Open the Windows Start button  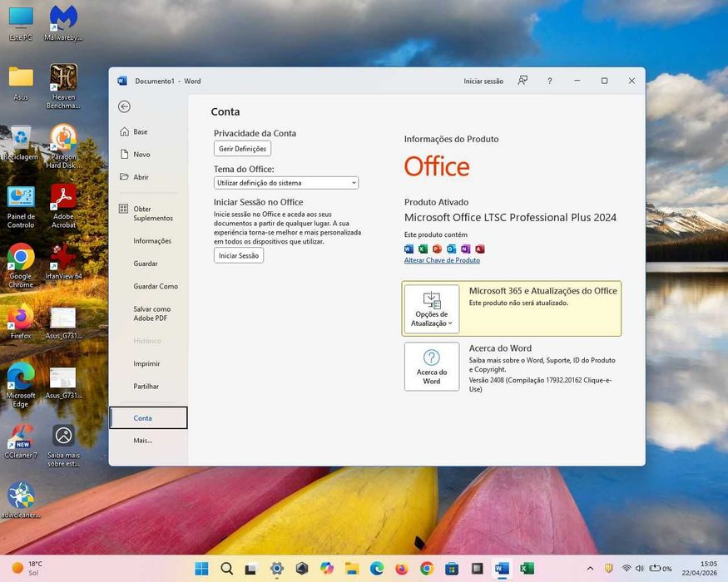(x=201, y=569)
